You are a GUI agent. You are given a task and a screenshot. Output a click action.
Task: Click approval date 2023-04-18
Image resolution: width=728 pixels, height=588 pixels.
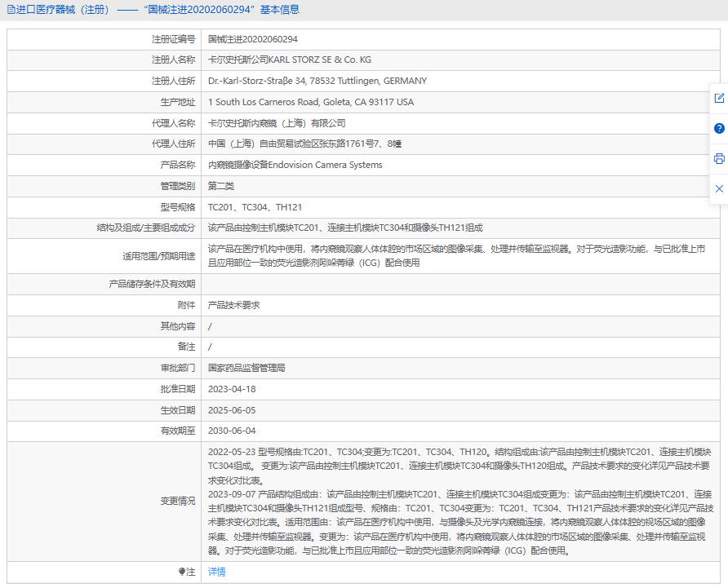point(232,389)
